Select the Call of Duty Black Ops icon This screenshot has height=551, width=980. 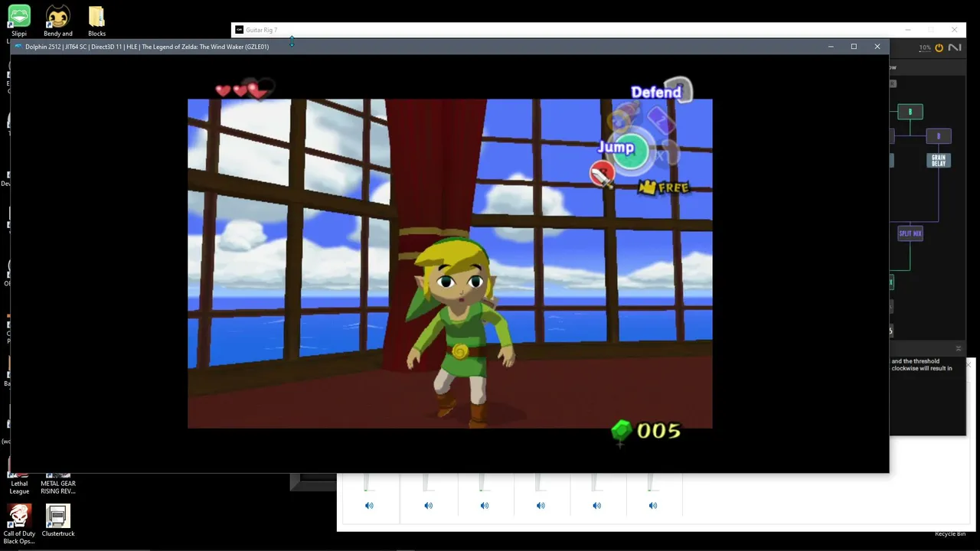(x=19, y=524)
